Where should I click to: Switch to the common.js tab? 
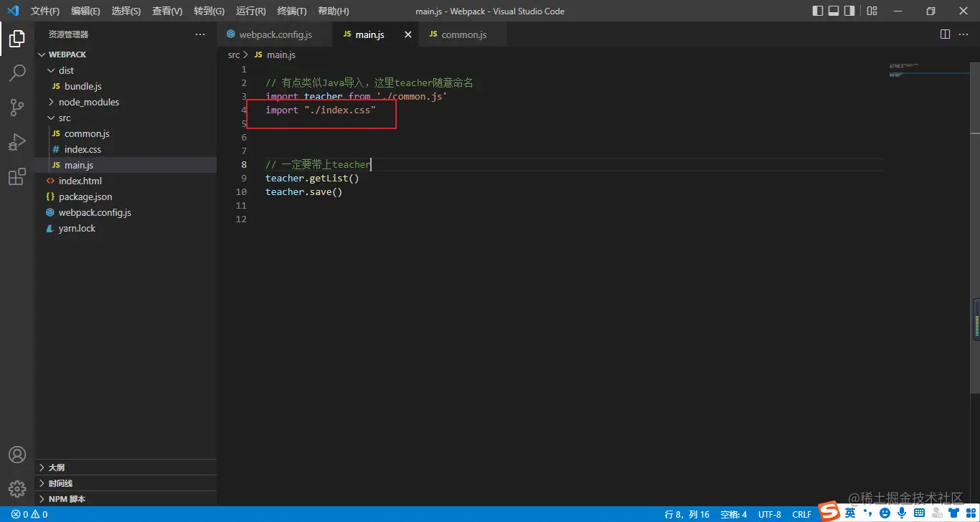click(463, 34)
